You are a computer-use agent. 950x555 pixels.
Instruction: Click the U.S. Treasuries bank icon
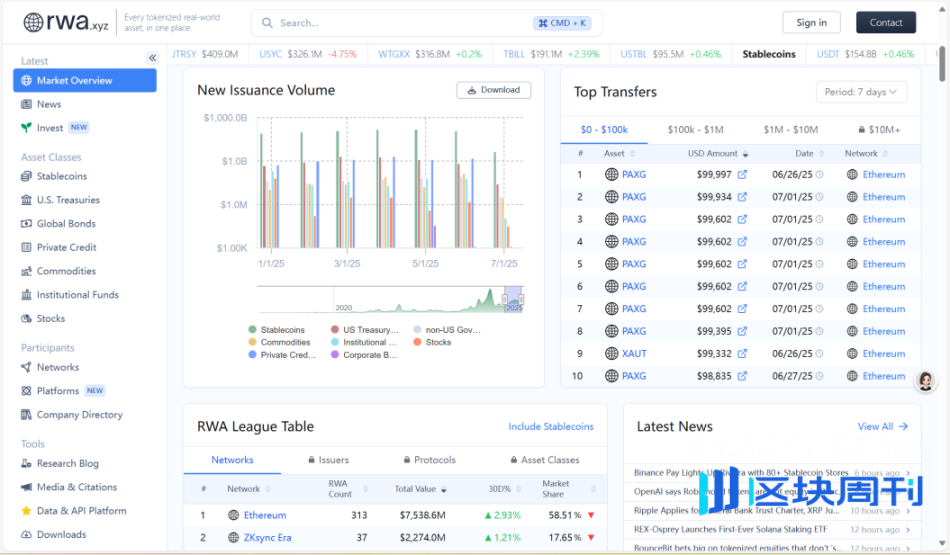click(x=26, y=200)
